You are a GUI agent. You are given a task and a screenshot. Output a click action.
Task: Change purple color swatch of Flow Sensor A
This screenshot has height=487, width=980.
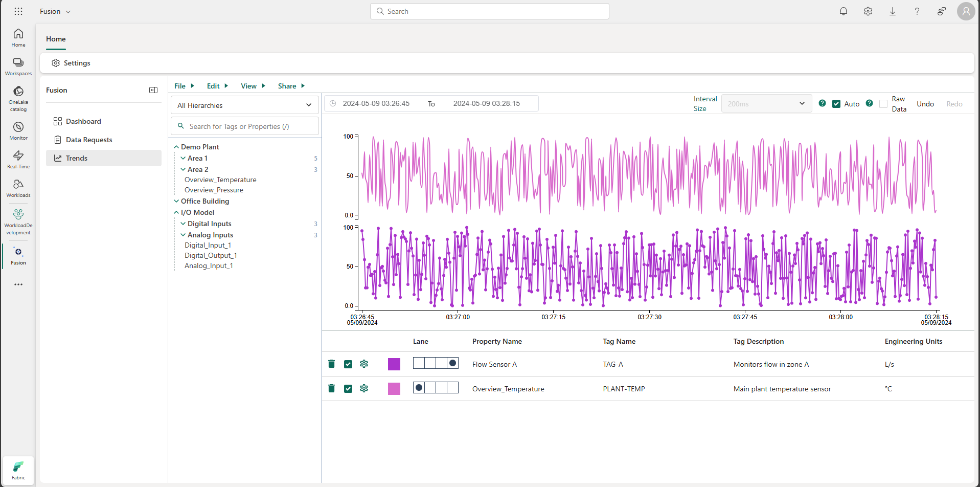point(394,364)
